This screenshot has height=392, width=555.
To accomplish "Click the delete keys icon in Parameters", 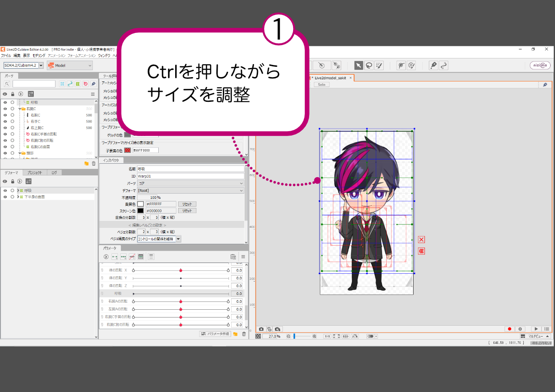I will [132, 257].
